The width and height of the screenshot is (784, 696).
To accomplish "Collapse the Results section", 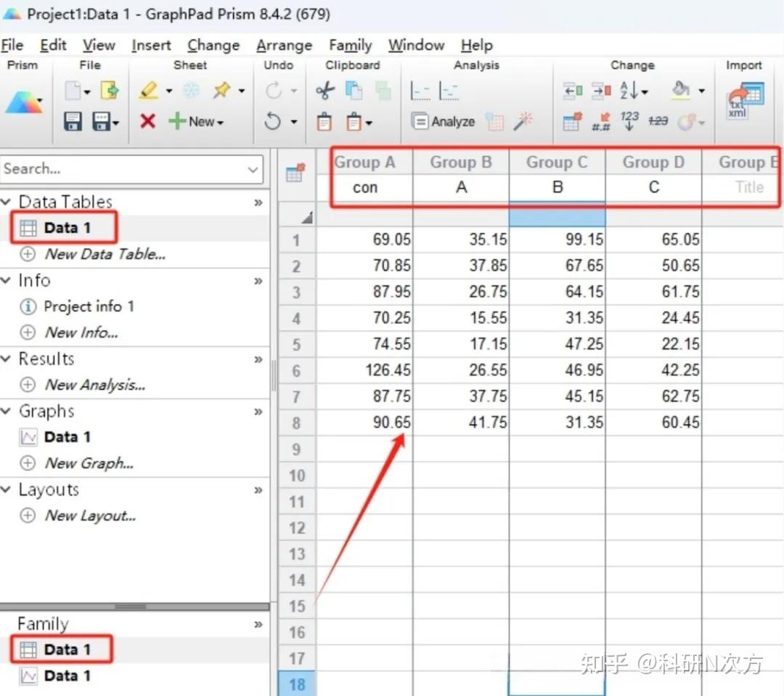I will 6,359.
